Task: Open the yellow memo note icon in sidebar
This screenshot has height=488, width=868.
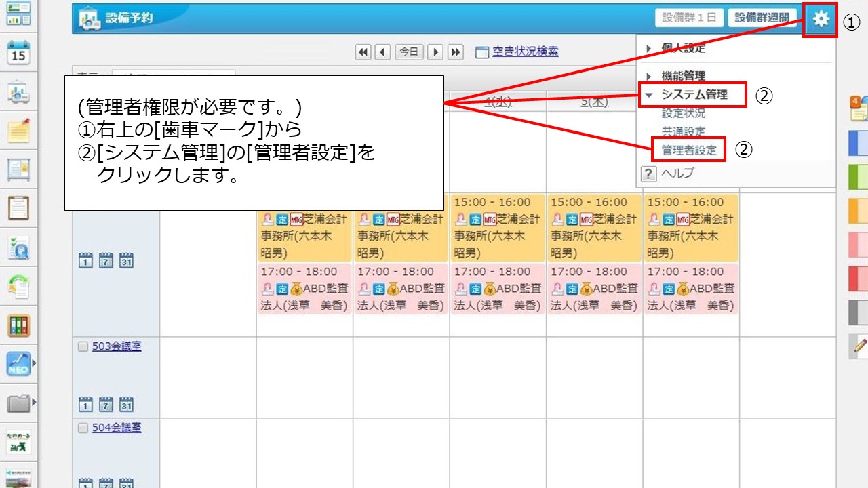Action: point(18,131)
